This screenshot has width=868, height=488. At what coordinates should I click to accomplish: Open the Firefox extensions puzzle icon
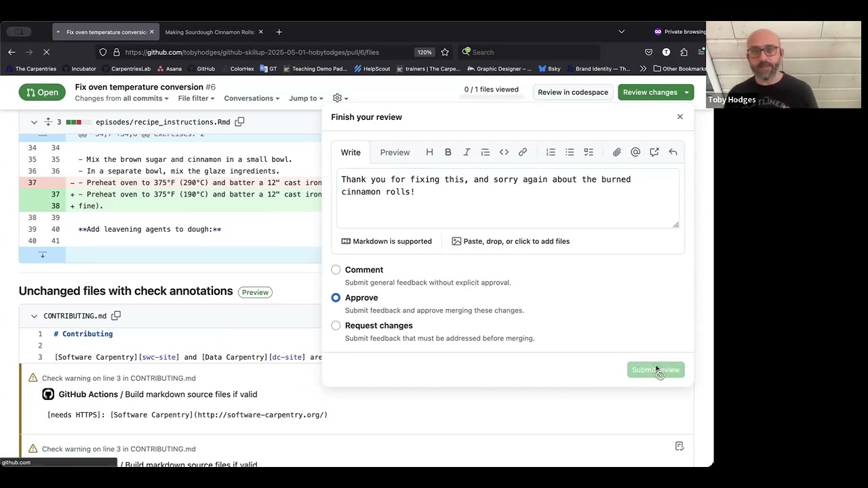pos(684,52)
